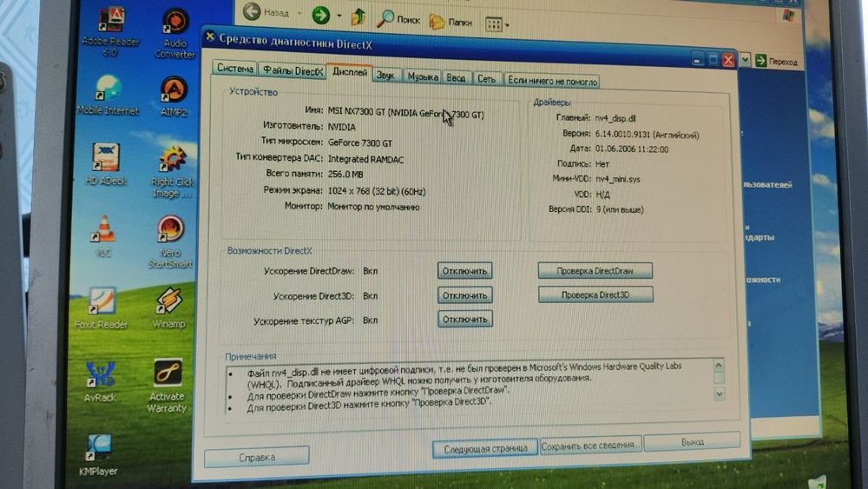Click main driver nv4_disp.dll text
868x489 pixels.
[x=615, y=118]
